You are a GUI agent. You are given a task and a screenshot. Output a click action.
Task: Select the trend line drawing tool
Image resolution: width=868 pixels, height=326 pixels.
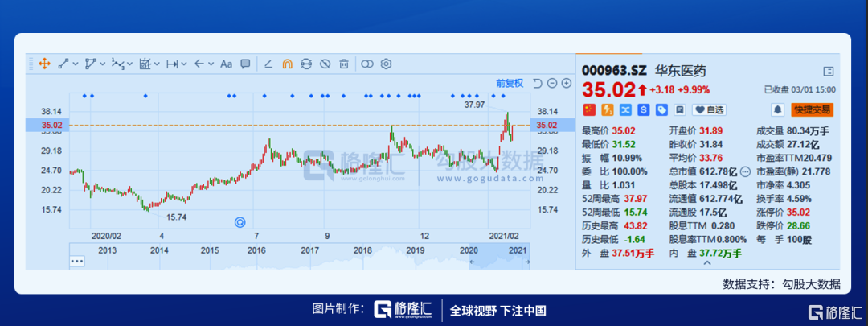(x=63, y=64)
